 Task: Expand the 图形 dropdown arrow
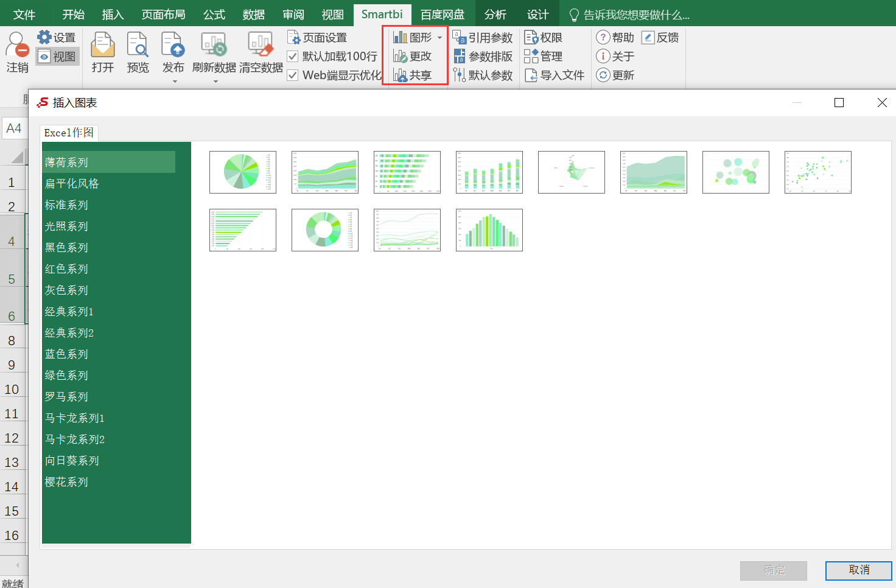tap(439, 38)
